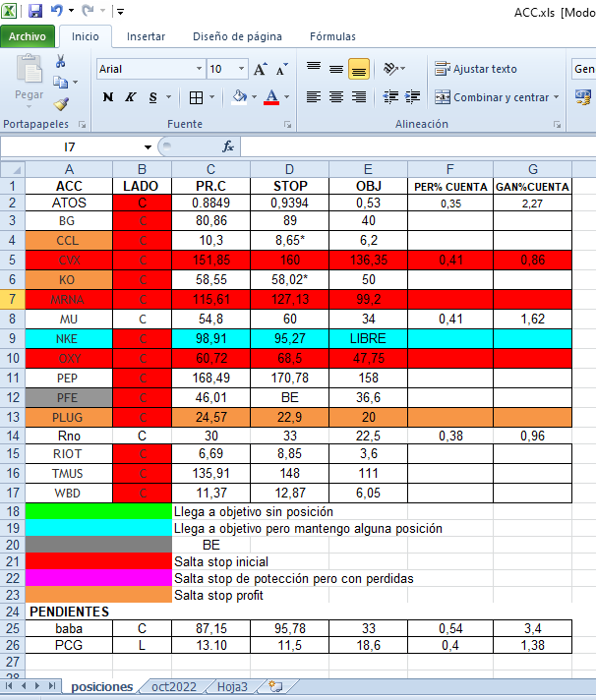
Task: Click the Redo arrow icon
Action: pos(88,10)
